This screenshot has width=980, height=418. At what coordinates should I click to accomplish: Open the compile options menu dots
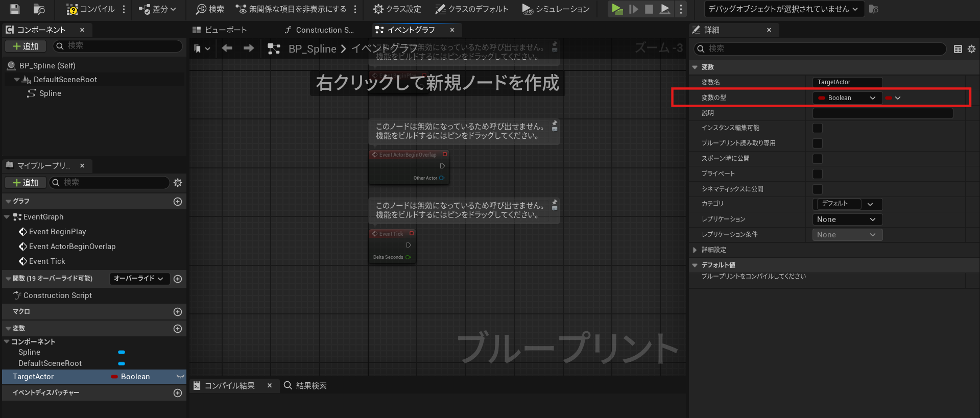click(x=124, y=9)
